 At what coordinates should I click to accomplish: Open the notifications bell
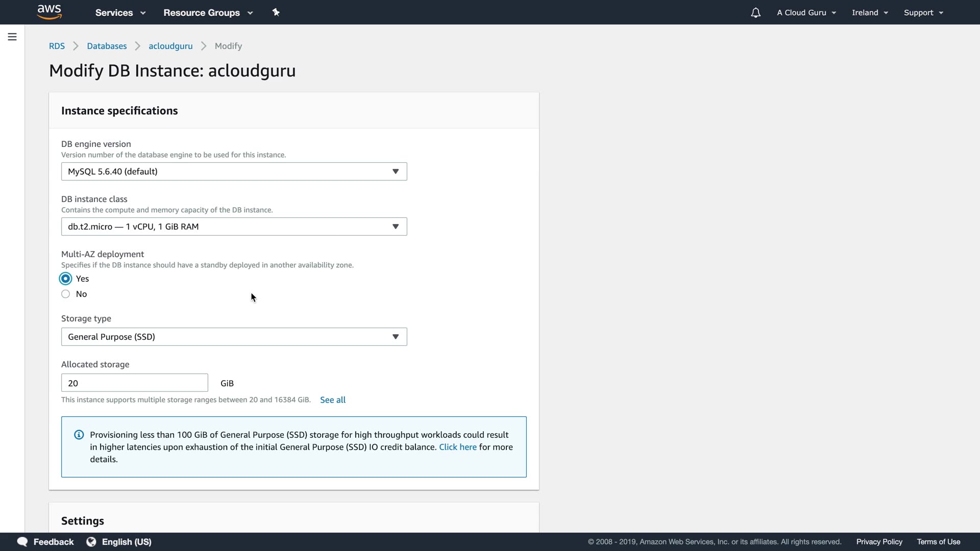[x=755, y=13]
